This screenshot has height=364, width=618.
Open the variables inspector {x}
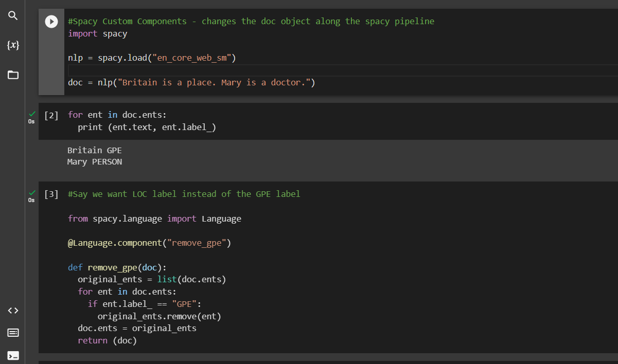point(13,45)
